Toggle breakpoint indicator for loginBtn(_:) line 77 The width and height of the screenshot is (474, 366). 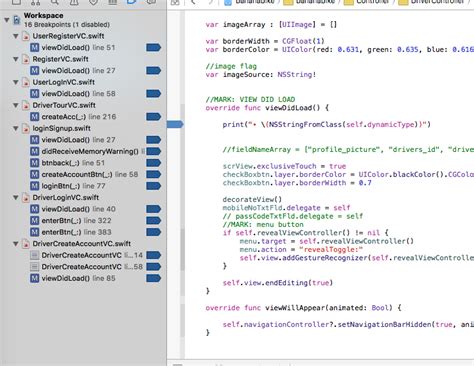[154, 186]
